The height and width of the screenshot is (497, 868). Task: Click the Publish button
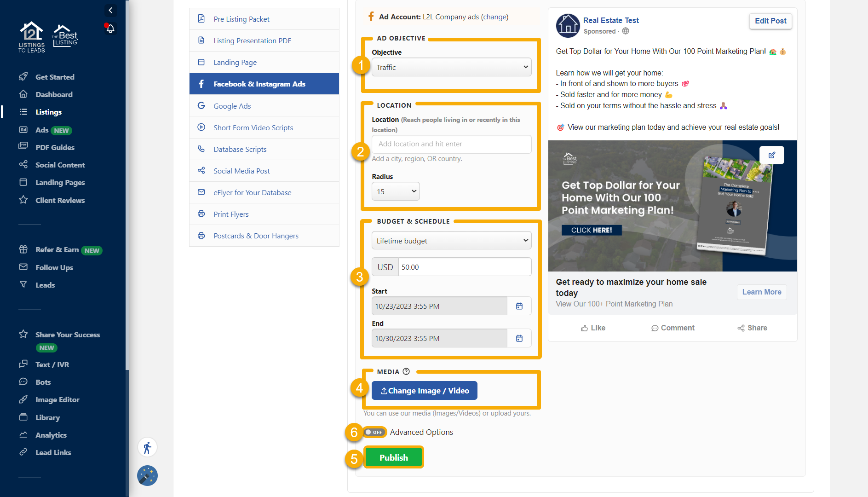pyautogui.click(x=393, y=457)
